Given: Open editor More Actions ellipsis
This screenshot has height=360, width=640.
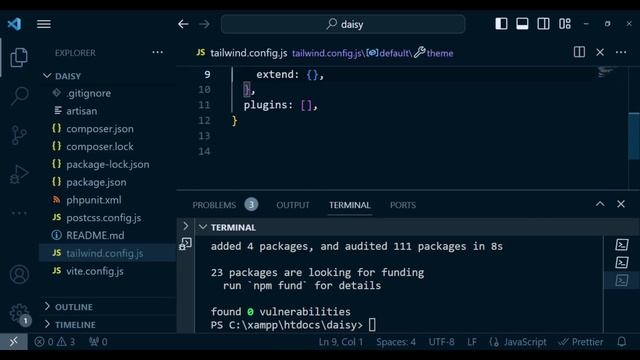Looking at the screenshot, I should [621, 52].
